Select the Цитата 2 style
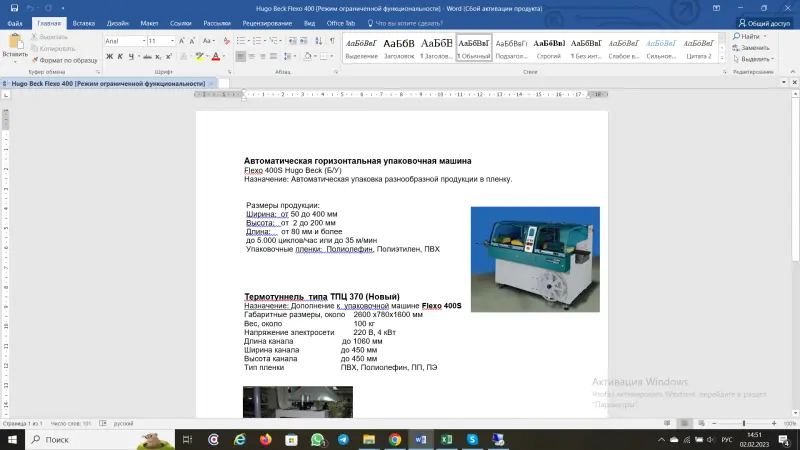 pyautogui.click(x=699, y=48)
